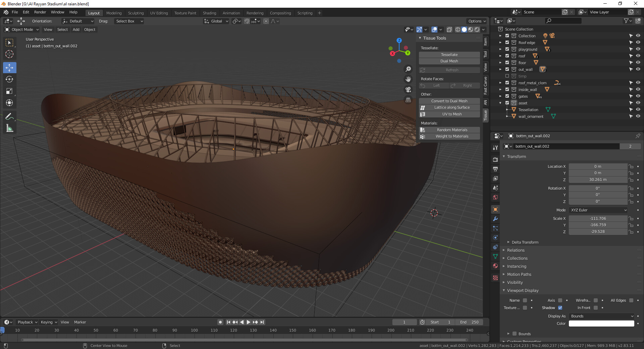Open the Material properties tab

495,266
